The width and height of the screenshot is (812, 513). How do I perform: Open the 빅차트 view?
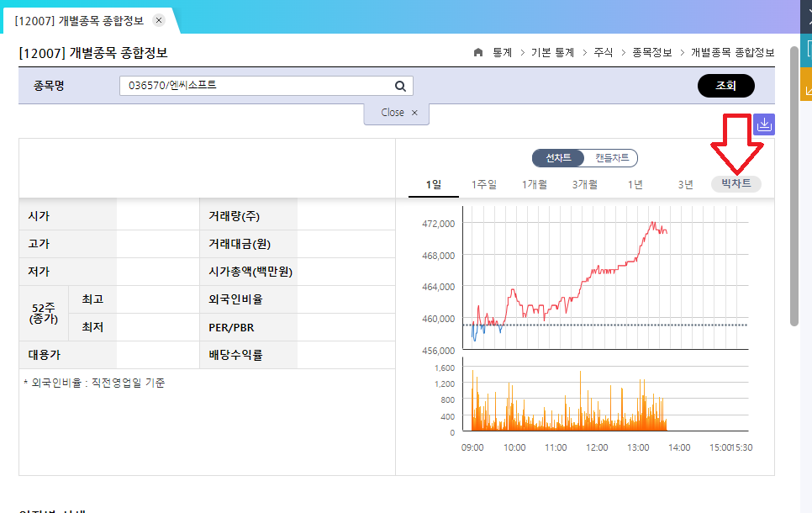pyautogui.click(x=736, y=184)
